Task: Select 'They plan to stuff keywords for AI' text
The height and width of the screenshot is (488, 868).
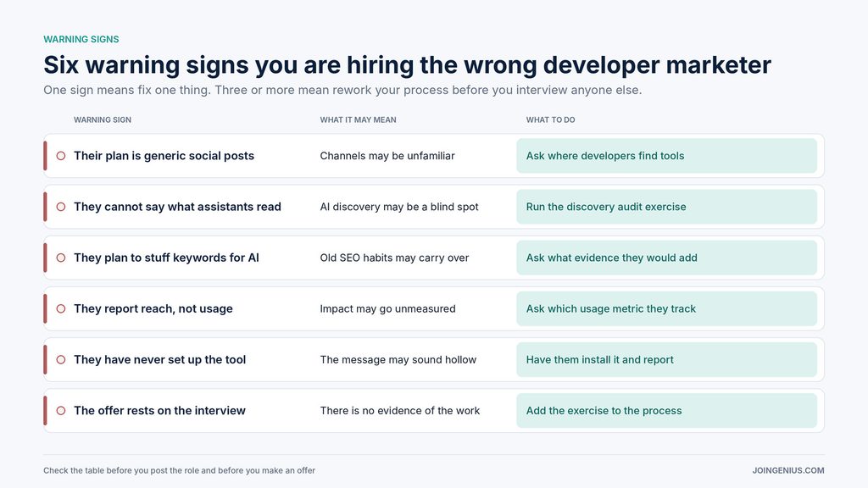Action: (166, 258)
